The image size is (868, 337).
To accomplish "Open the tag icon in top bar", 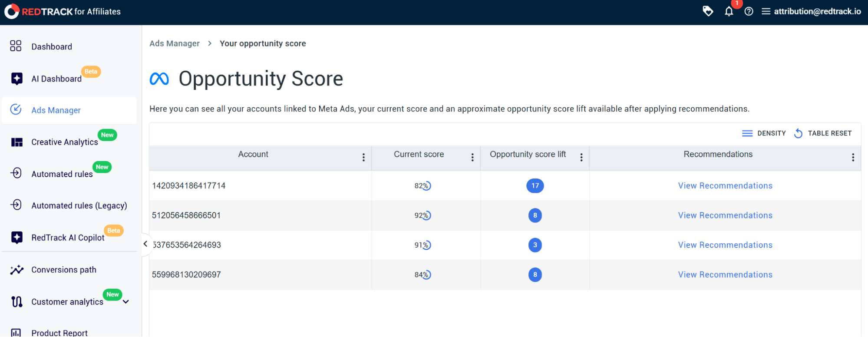I will (x=708, y=11).
